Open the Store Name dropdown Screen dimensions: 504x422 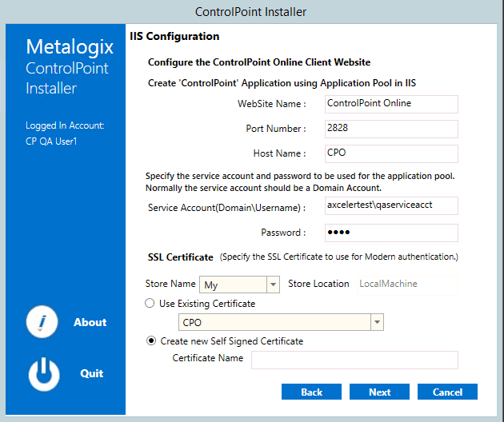[272, 285]
